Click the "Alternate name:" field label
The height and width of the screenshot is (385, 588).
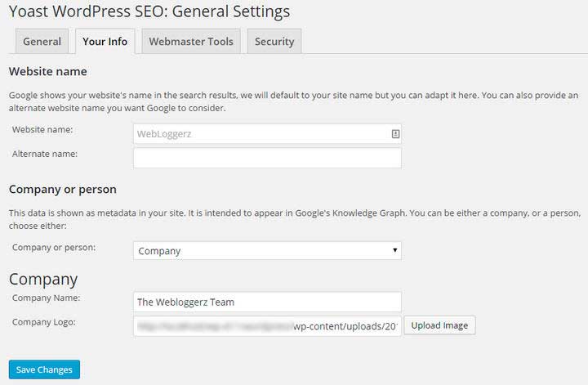[45, 154]
